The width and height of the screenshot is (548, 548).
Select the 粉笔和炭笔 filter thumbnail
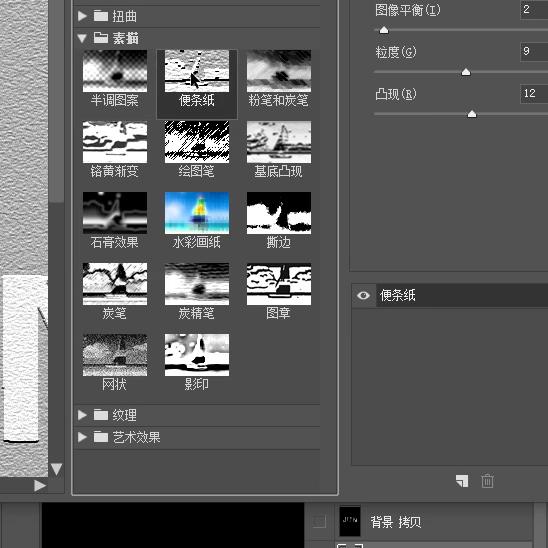point(279,71)
